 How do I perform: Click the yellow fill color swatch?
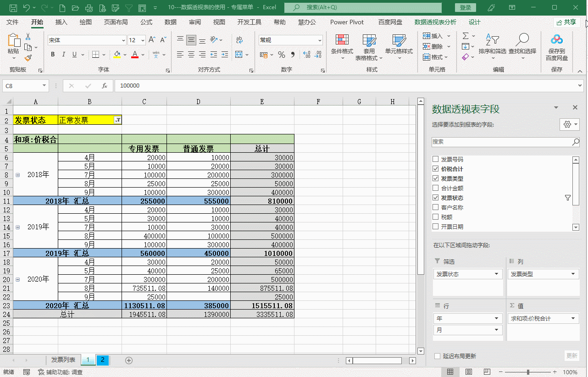[x=117, y=55]
